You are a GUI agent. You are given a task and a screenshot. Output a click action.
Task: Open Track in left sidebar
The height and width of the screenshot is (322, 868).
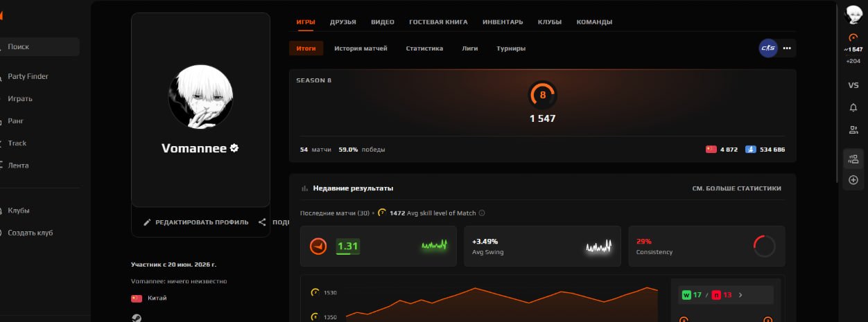click(17, 143)
